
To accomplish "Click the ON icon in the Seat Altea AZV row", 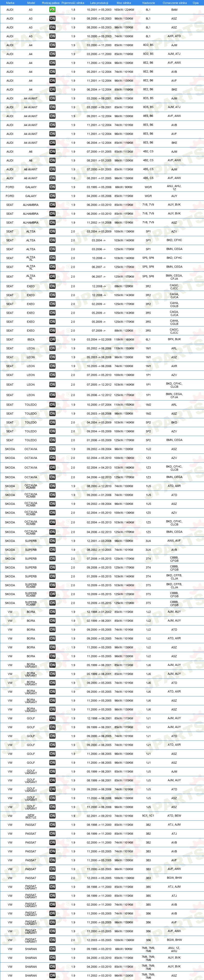I will pyautogui.click(x=52, y=231).
